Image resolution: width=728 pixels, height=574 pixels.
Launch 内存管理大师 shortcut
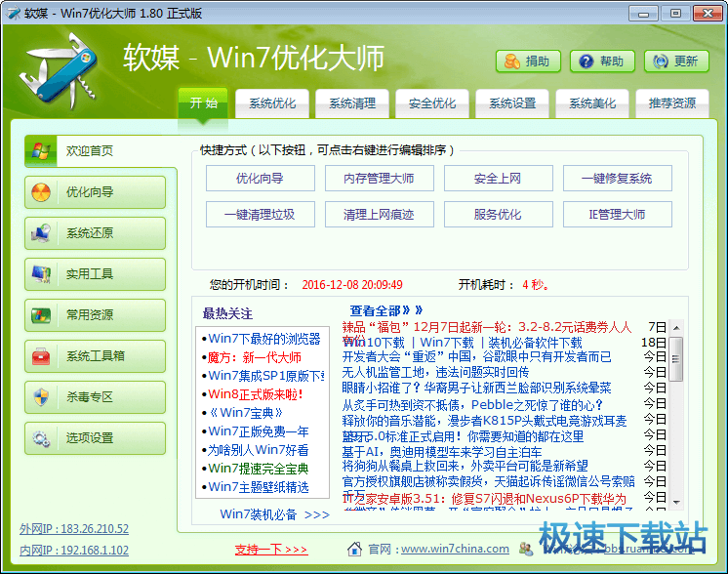380,179
